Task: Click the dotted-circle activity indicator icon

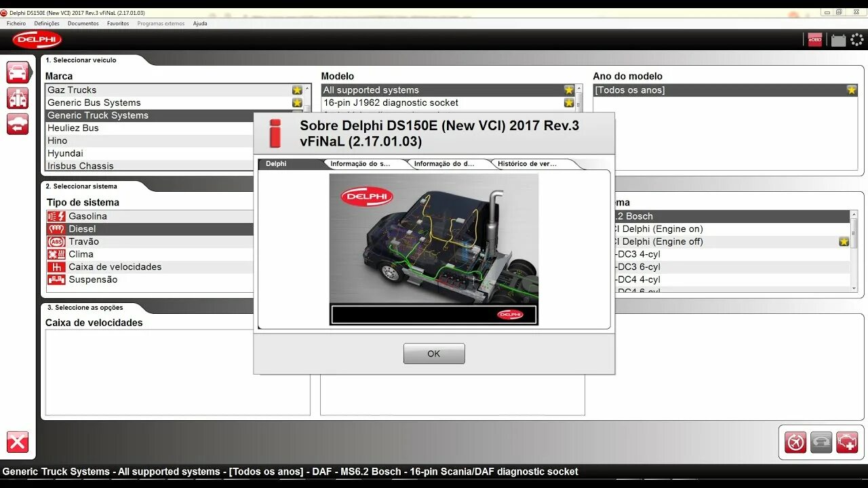Action: point(857,40)
